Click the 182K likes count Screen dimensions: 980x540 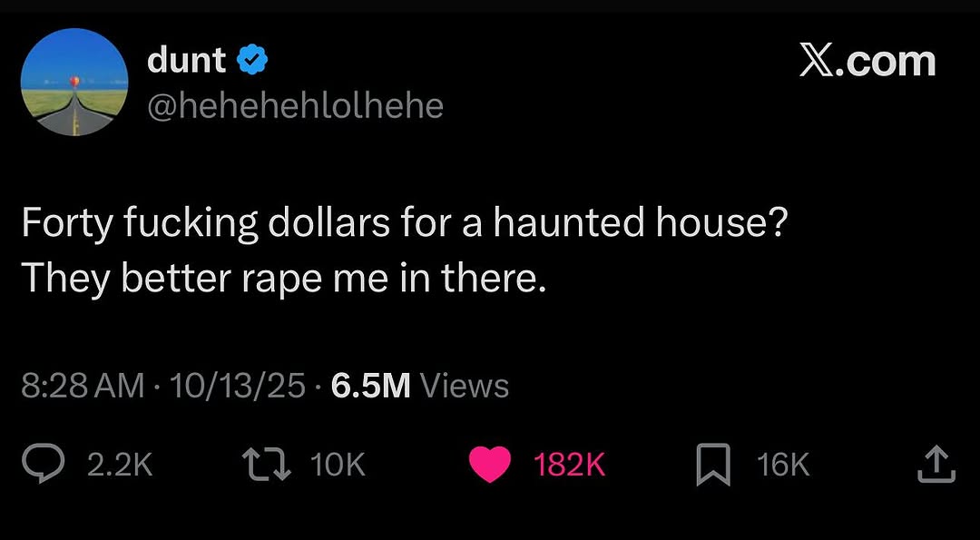[x=570, y=466]
